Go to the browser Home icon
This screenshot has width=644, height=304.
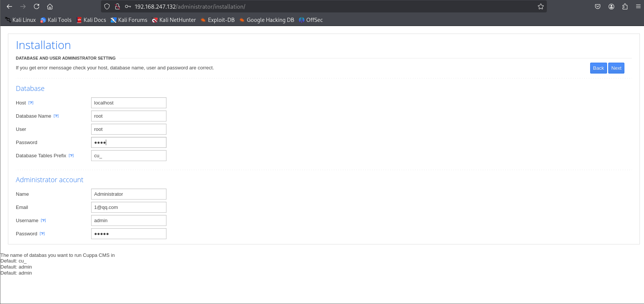pos(50,6)
